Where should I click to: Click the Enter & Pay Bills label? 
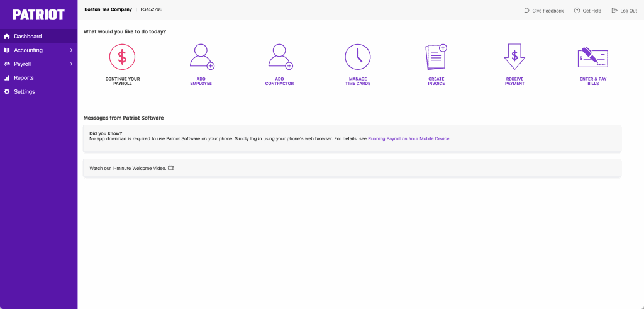tap(593, 81)
